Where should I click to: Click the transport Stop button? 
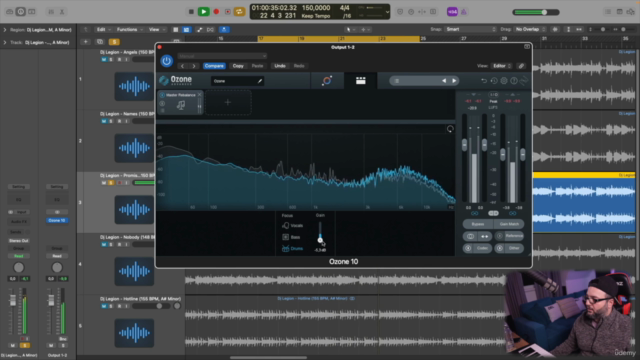pos(191,12)
